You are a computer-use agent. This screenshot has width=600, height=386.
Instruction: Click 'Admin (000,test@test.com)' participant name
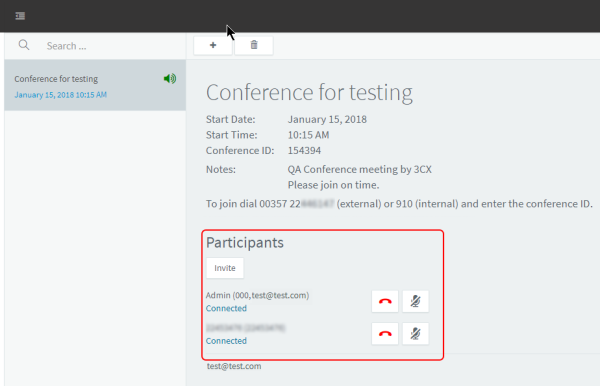tap(258, 295)
